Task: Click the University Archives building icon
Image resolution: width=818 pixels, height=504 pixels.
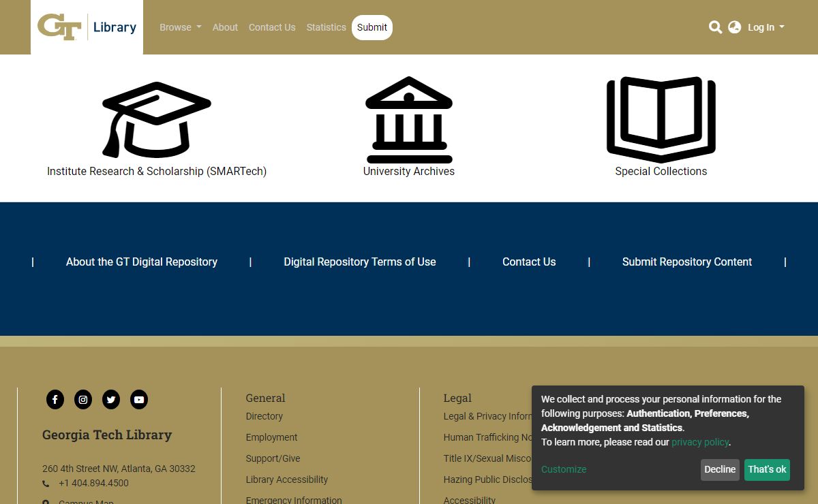Action: coord(409,120)
